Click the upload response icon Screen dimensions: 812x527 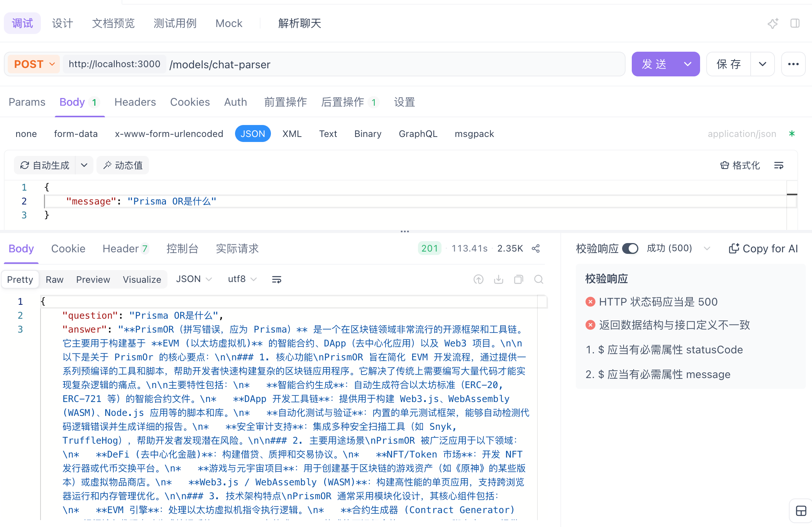(x=479, y=279)
